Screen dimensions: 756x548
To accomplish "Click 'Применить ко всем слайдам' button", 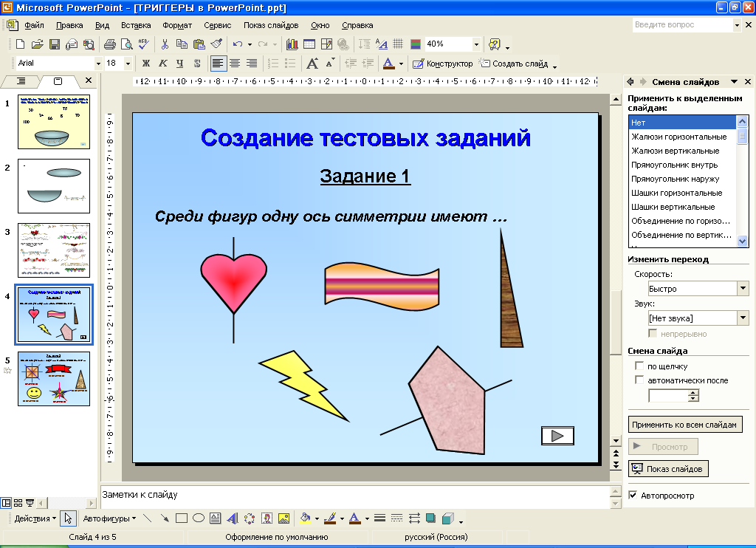I will pyautogui.click(x=684, y=425).
